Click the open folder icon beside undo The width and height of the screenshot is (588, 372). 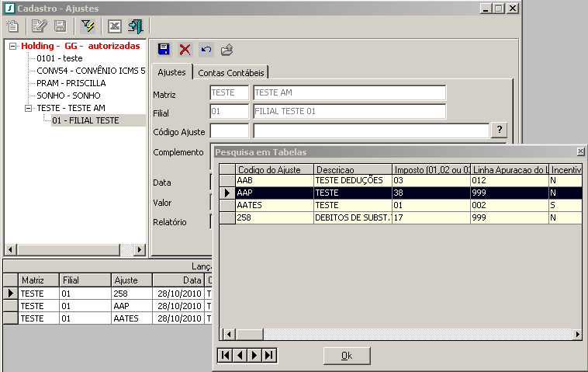(x=227, y=50)
